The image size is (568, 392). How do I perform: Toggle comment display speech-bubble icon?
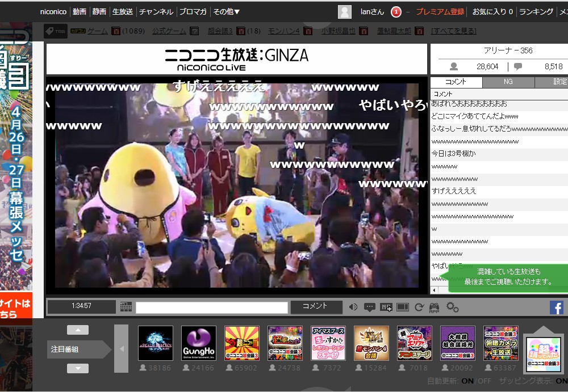click(x=370, y=307)
